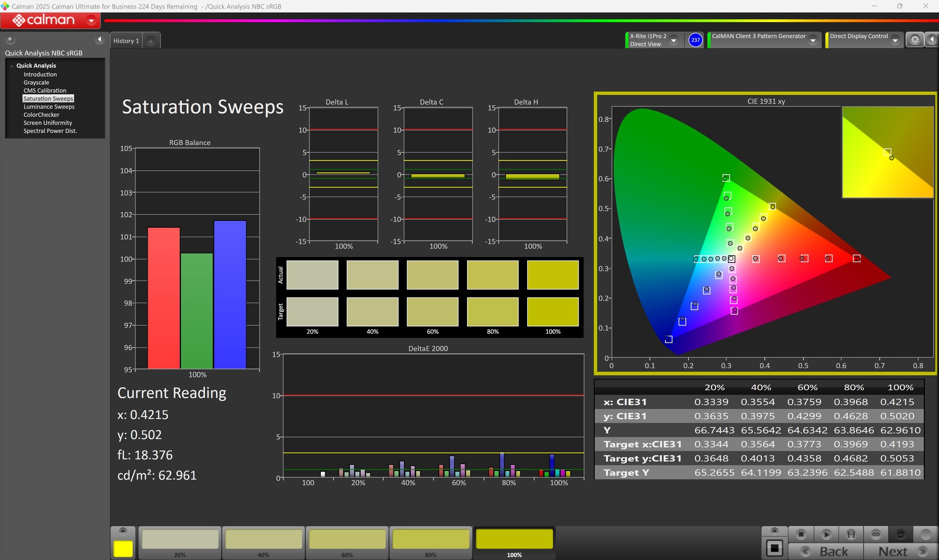Image resolution: width=939 pixels, height=560 pixels.
Task: Click the single read bracket icon
Action: [x=851, y=534]
